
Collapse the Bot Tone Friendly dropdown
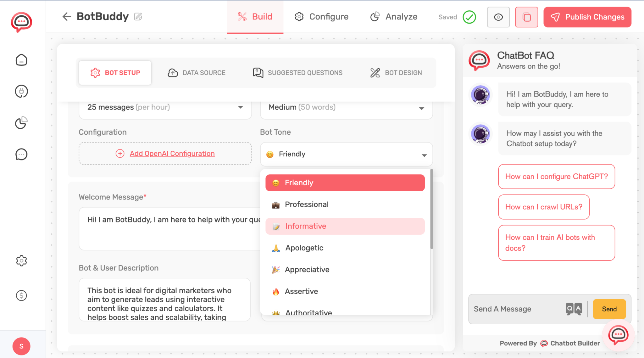point(346,154)
